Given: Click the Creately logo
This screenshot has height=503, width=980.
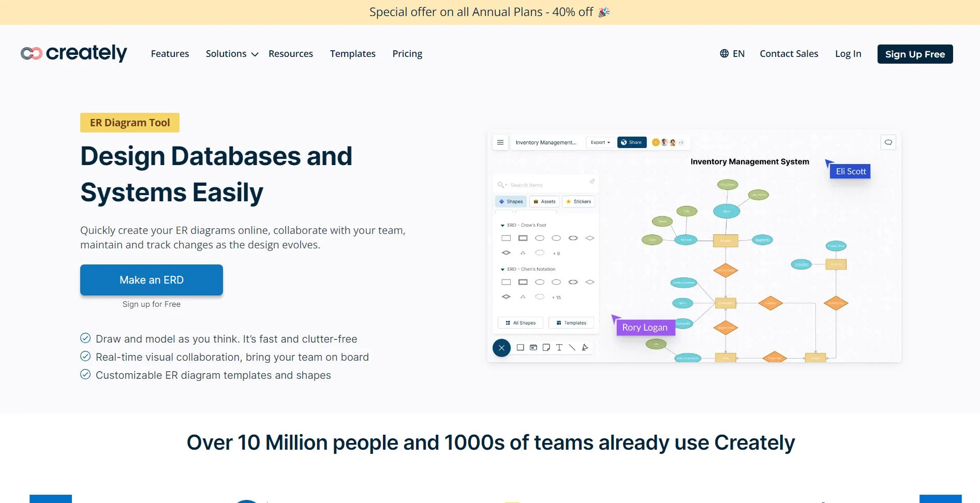Looking at the screenshot, I should click(x=74, y=53).
